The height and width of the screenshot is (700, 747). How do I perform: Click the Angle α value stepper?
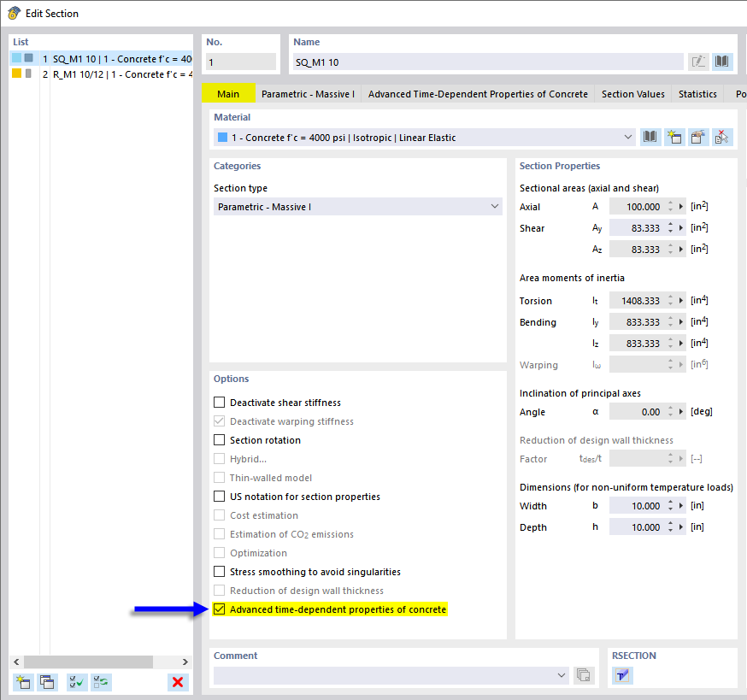[x=670, y=412]
